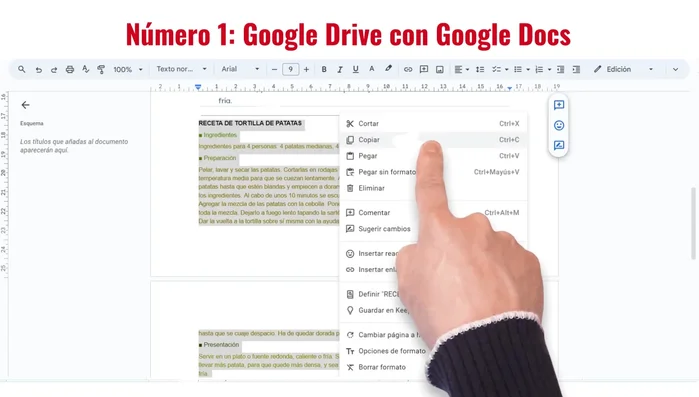The width and height of the screenshot is (699, 397).
Task: Open the highlight color picker
Action: (388, 69)
